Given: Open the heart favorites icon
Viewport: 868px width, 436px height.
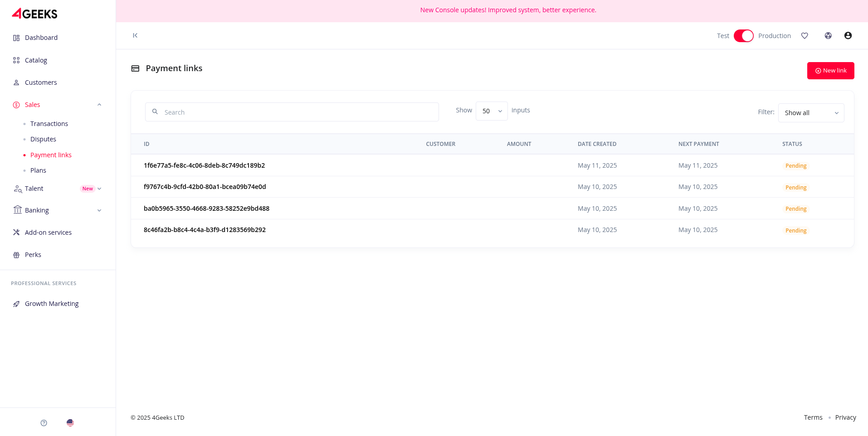Looking at the screenshot, I should tap(805, 35).
